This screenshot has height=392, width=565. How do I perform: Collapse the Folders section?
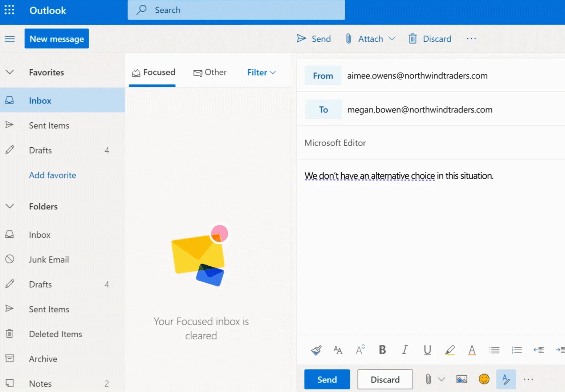tap(10, 206)
